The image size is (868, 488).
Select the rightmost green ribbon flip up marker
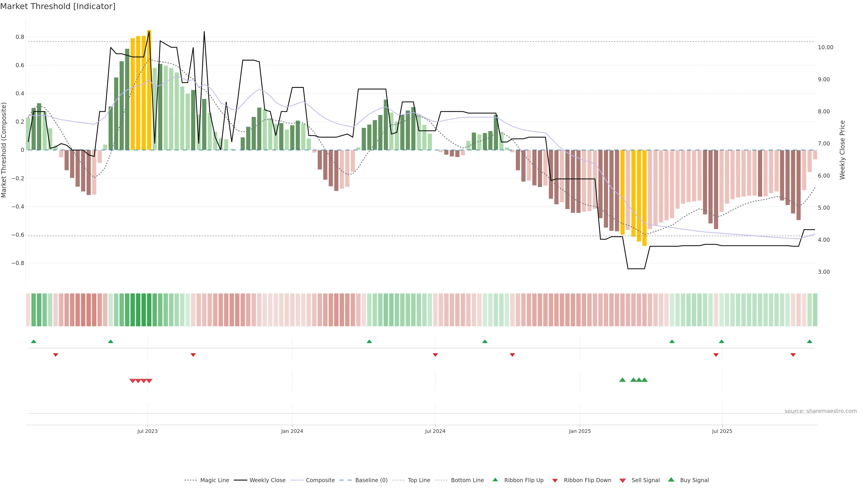(x=810, y=342)
